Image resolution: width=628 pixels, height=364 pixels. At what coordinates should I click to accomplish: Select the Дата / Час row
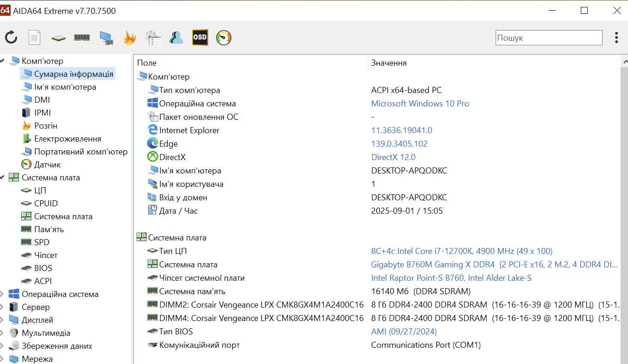tap(377, 211)
